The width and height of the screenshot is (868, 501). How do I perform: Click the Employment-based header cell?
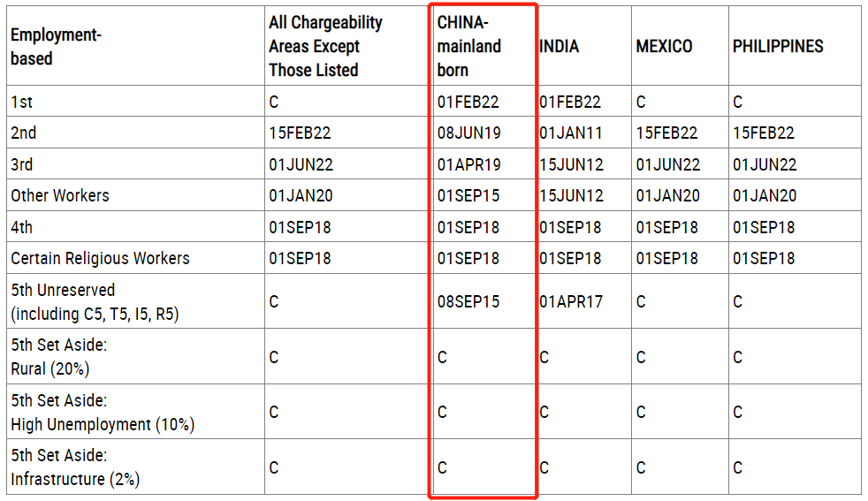pos(56,47)
